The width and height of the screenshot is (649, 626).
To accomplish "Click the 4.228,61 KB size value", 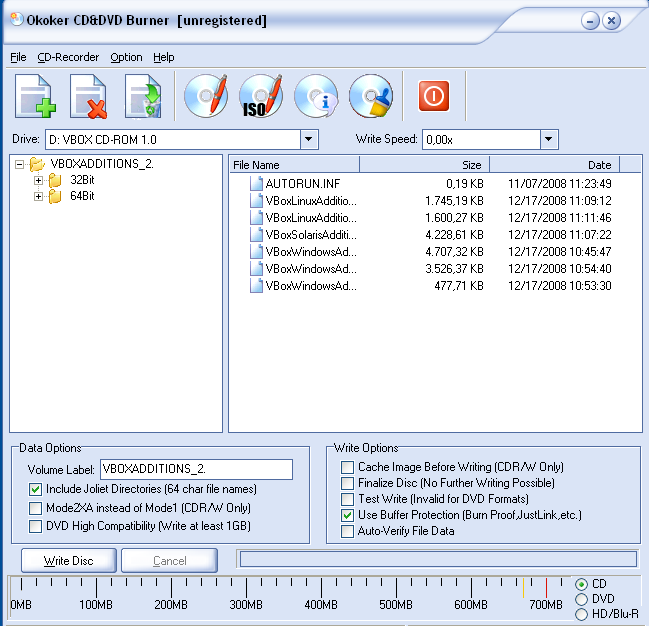I will (x=454, y=235).
